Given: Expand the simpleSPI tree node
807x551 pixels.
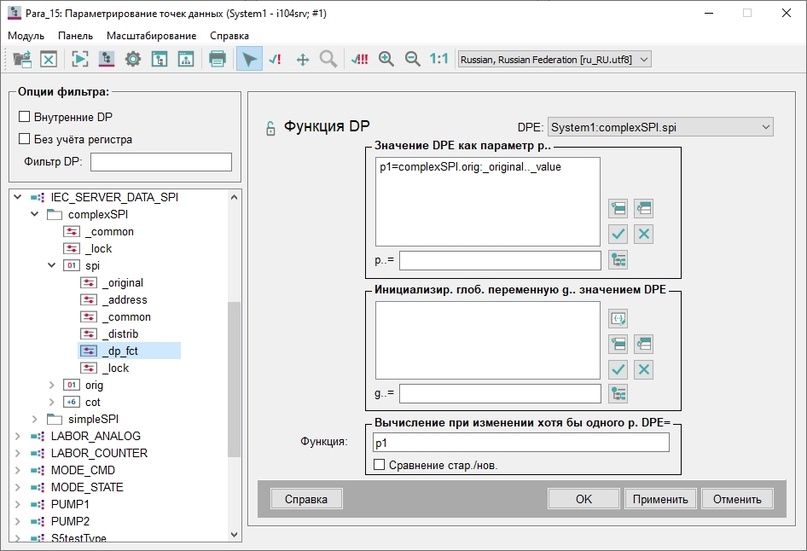Looking at the screenshot, I should tap(34, 419).
